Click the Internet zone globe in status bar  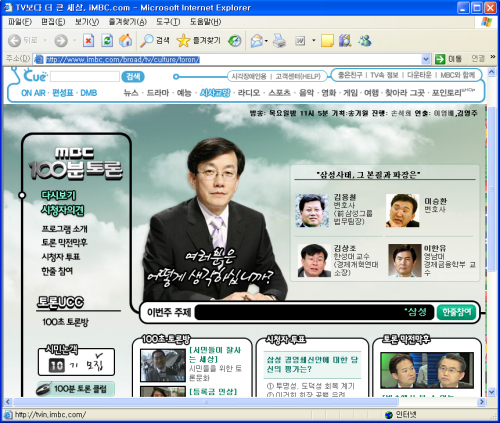pyautogui.click(x=388, y=415)
